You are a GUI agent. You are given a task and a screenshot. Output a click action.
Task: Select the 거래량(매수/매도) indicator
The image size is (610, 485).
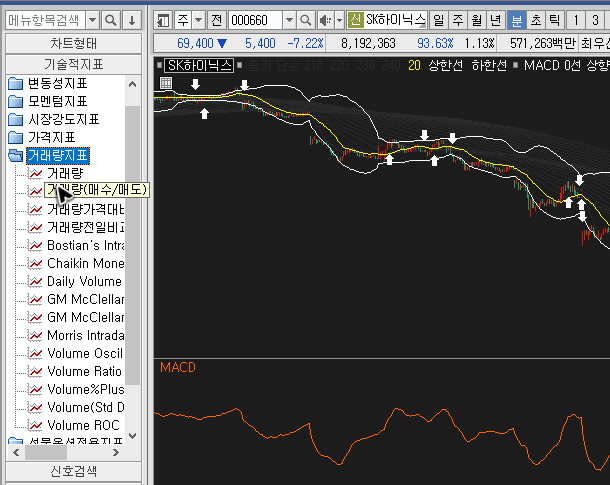click(x=97, y=190)
